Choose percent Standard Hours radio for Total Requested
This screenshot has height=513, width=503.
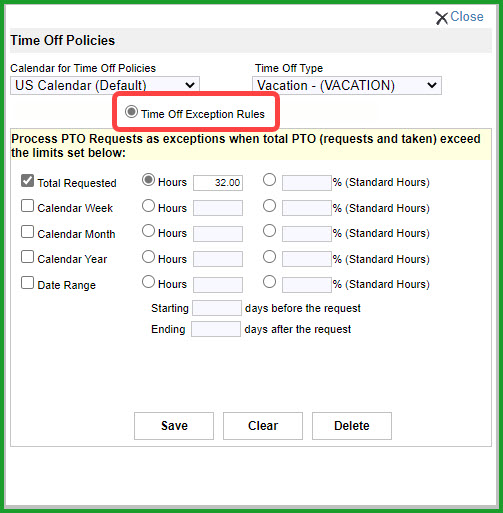pos(269,180)
